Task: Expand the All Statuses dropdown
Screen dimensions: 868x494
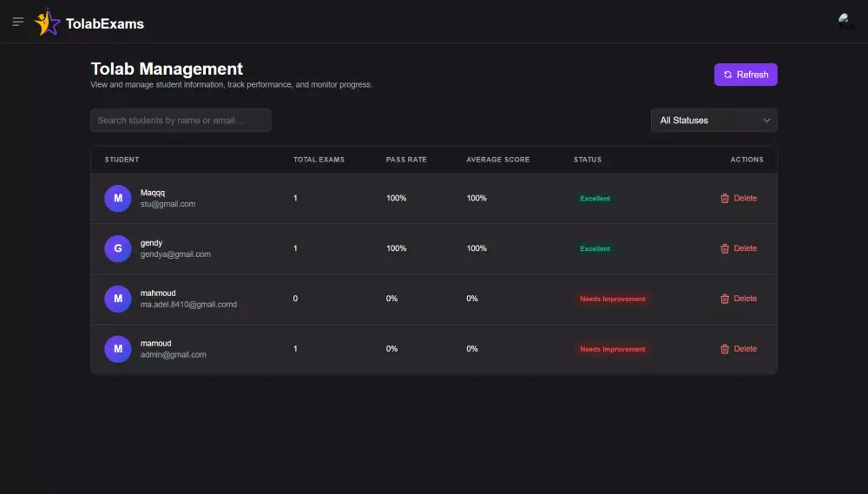Action: point(713,121)
